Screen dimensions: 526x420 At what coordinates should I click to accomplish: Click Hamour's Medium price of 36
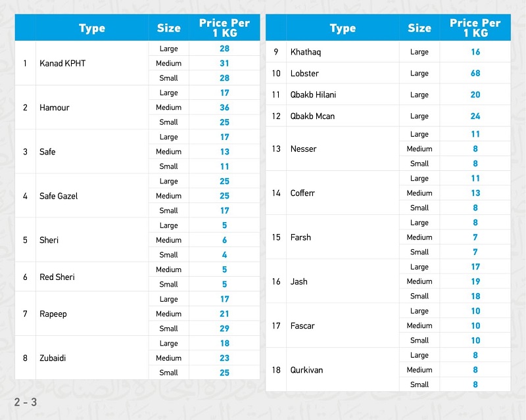(x=225, y=108)
